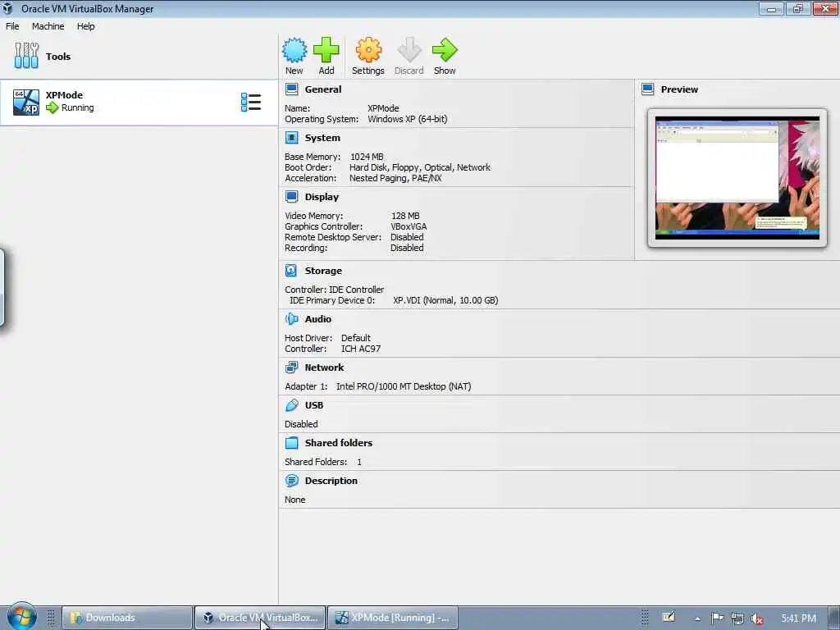Open the XPMode machine tools list icon
Image resolution: width=840 pixels, height=630 pixels.
251,102
